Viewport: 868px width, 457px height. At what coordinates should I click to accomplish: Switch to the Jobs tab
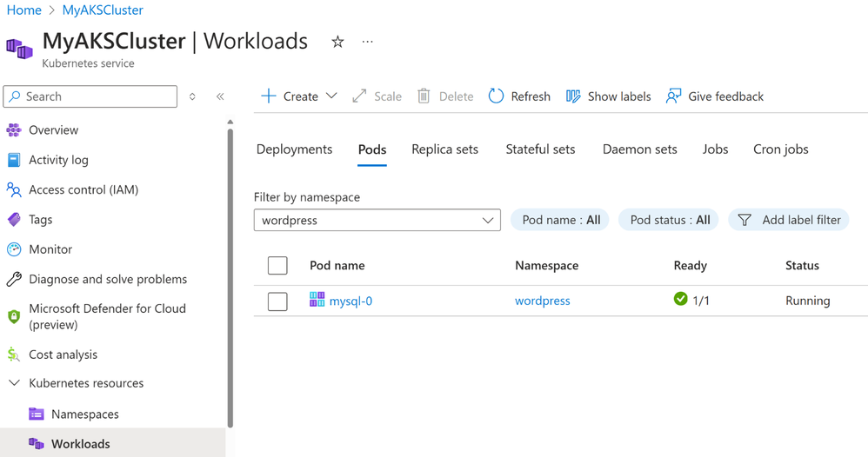(x=715, y=149)
